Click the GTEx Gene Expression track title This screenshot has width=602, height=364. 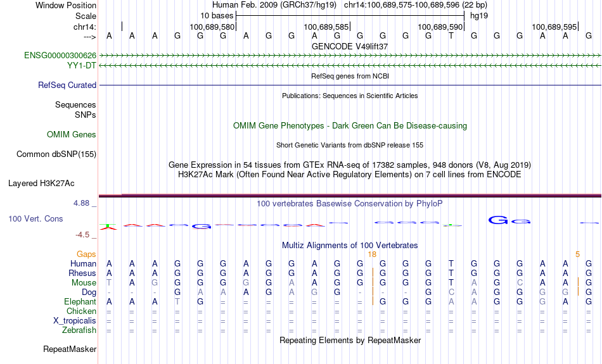[x=350, y=165]
